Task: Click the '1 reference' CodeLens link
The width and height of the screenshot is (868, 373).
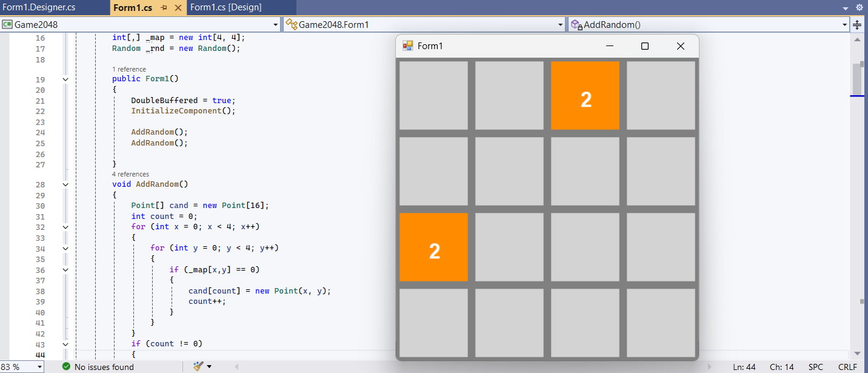Action: click(x=129, y=69)
